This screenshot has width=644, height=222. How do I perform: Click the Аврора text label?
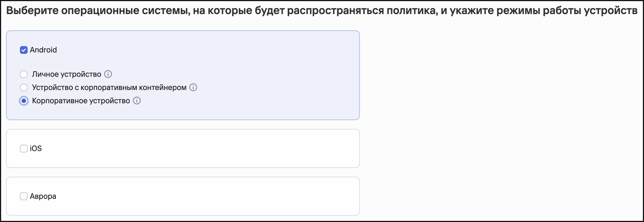pyautogui.click(x=43, y=196)
